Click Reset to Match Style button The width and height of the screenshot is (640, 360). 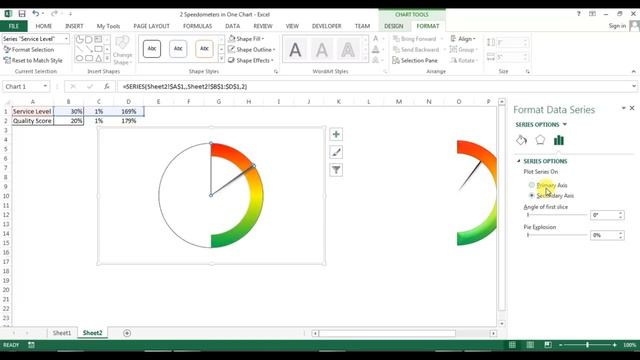click(33, 60)
